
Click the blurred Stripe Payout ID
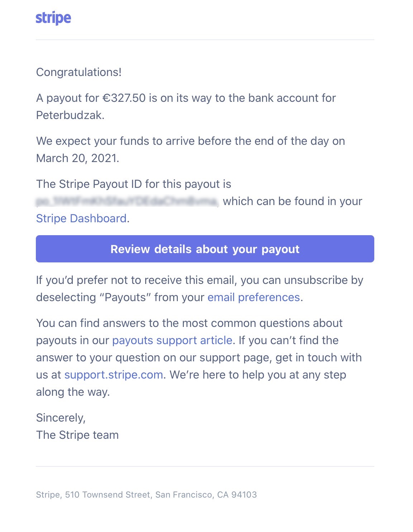[127, 201]
